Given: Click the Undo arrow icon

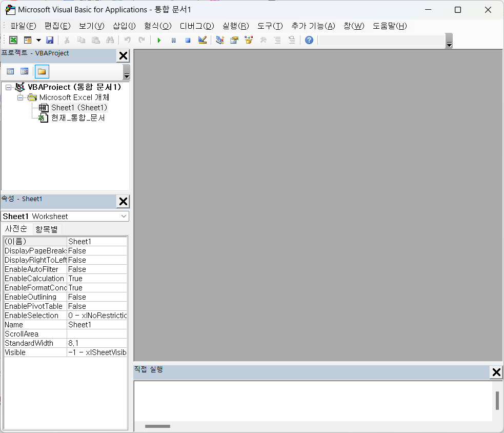Looking at the screenshot, I should tap(128, 40).
